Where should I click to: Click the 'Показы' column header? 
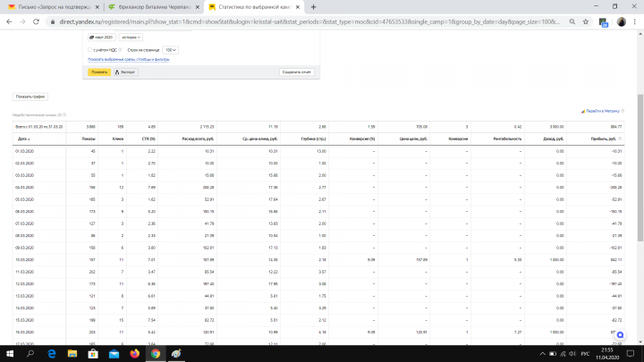pos(89,139)
